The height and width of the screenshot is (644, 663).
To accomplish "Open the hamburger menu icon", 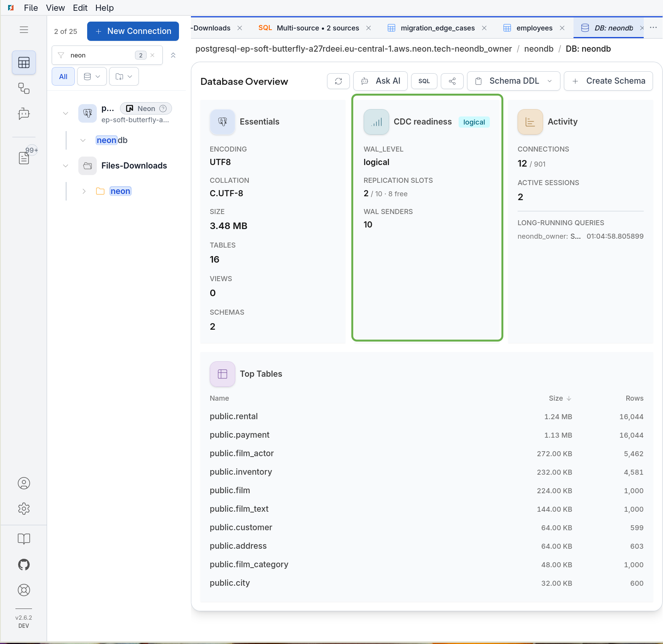I will [x=24, y=30].
